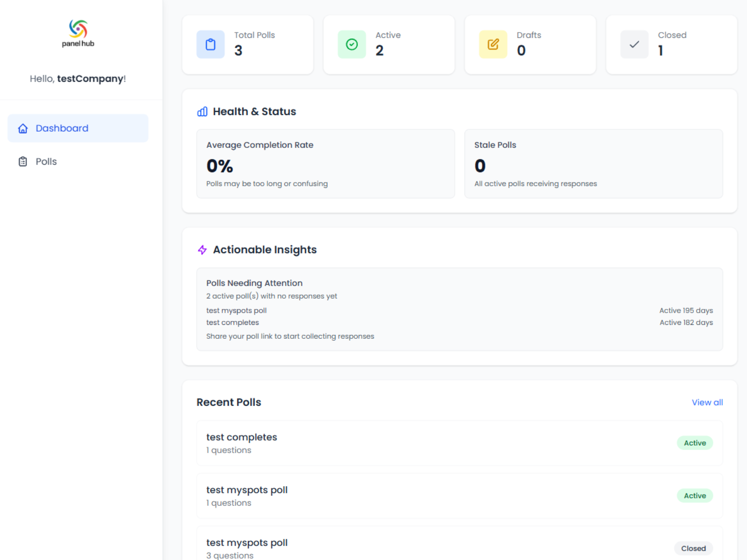The height and width of the screenshot is (560, 747).
Task: Click the Total Polls clipboard icon
Action: pyautogui.click(x=211, y=44)
